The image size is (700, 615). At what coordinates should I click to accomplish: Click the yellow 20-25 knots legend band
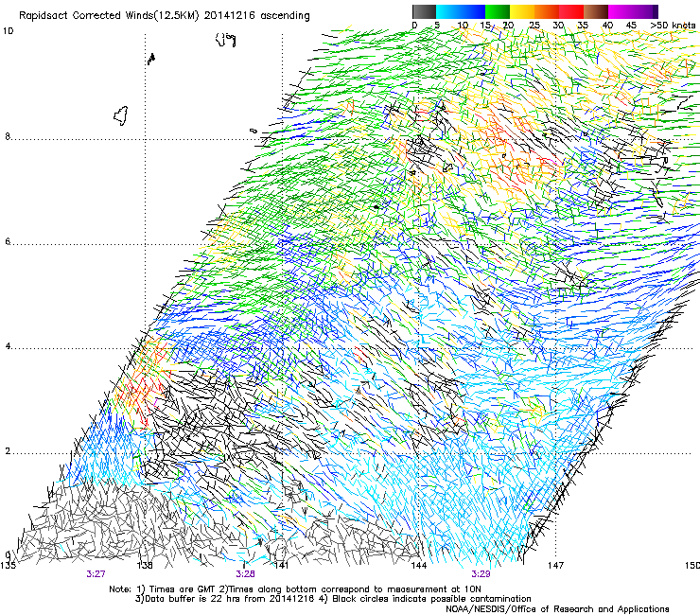tap(522, 11)
